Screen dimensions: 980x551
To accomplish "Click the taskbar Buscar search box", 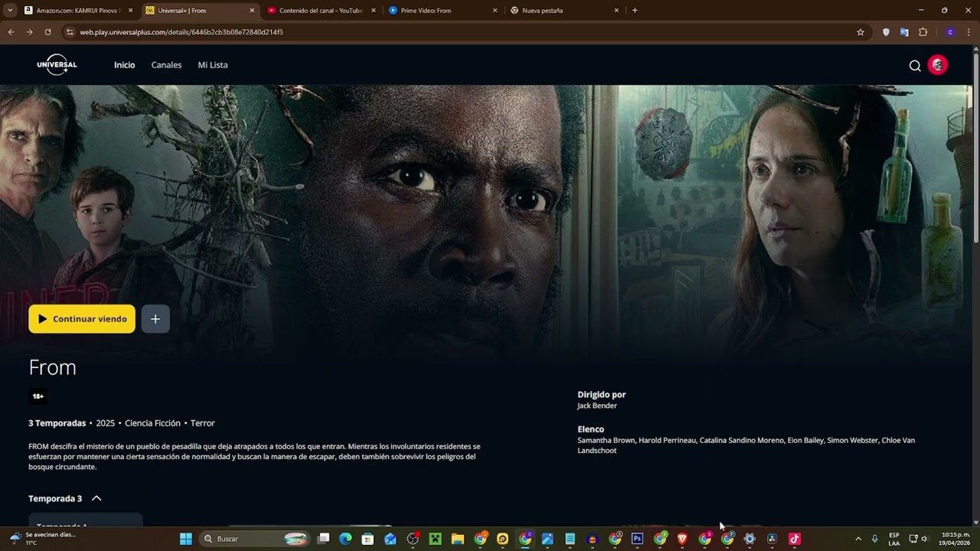I will tap(255, 539).
